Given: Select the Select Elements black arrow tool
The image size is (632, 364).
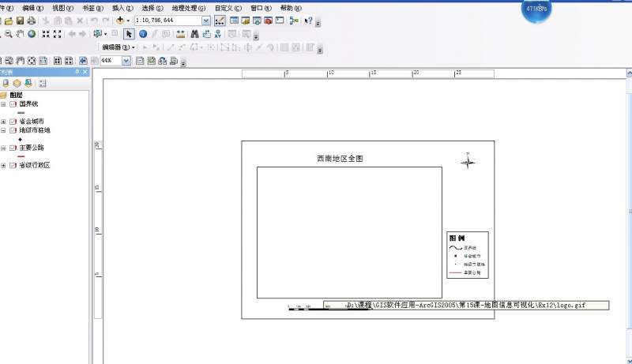Looking at the screenshot, I should tap(129, 34).
